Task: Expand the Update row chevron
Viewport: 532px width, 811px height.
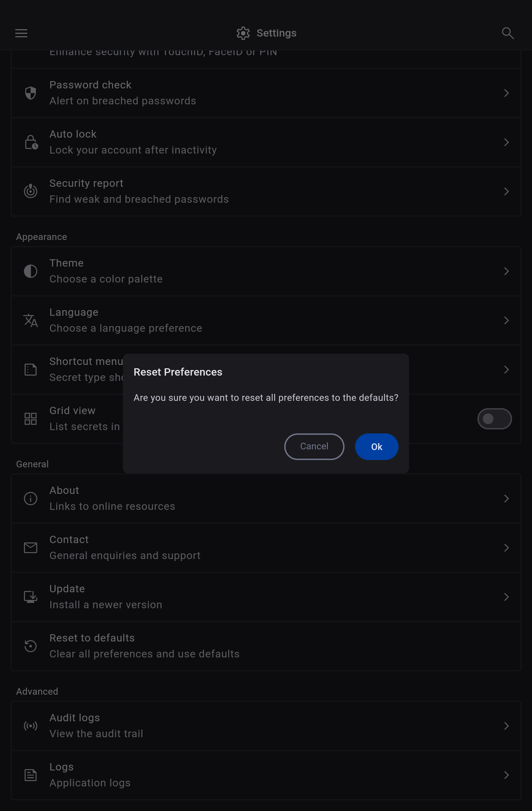Action: click(x=506, y=597)
